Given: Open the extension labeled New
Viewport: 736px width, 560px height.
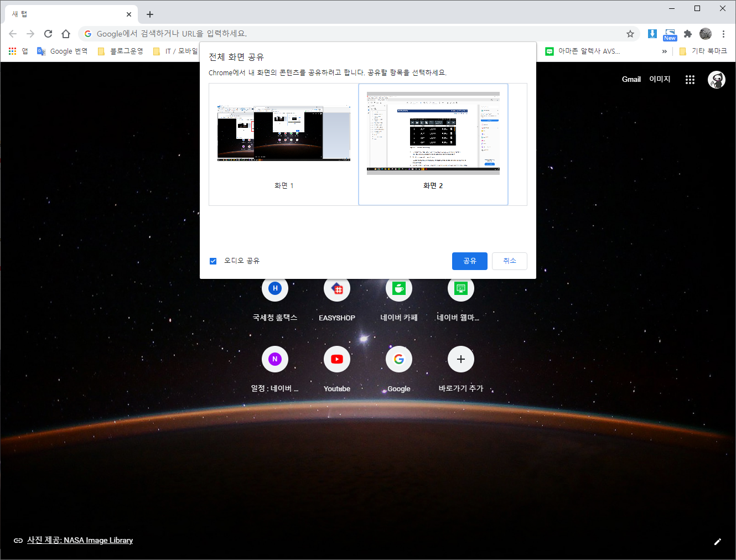Looking at the screenshot, I should (670, 35).
